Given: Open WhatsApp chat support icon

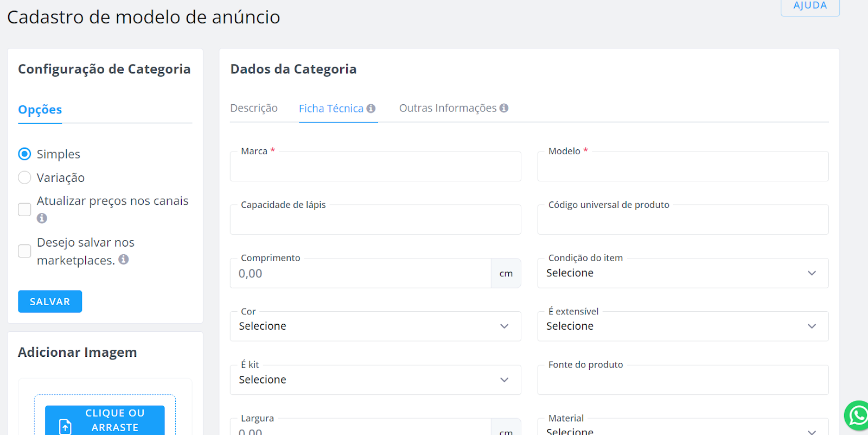Looking at the screenshot, I should click(857, 416).
